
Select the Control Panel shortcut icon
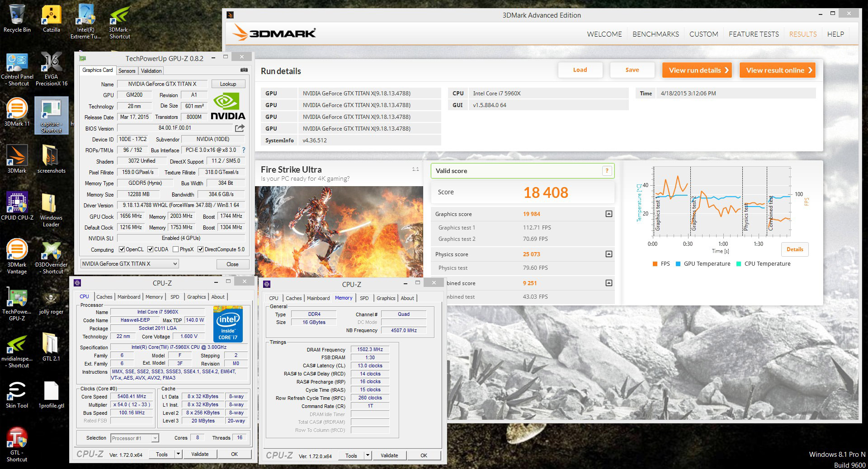point(17,69)
